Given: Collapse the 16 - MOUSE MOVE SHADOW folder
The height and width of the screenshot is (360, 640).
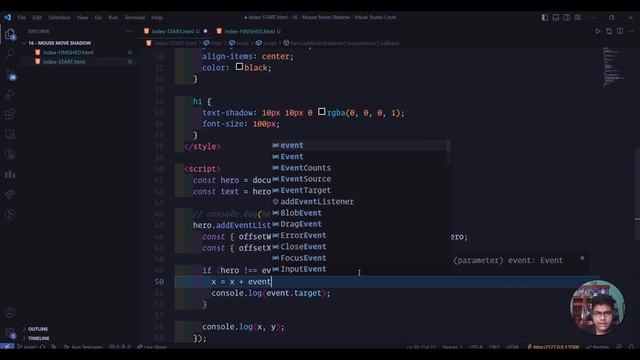Looking at the screenshot, I should pos(59,43).
